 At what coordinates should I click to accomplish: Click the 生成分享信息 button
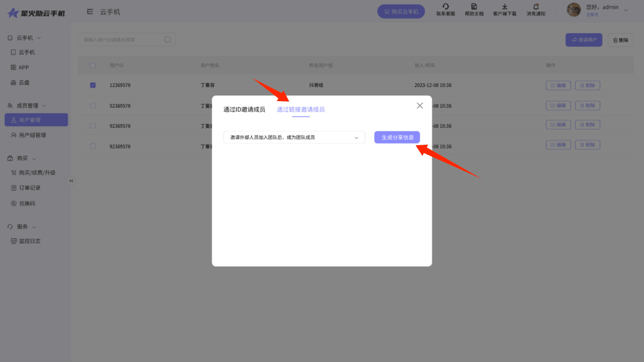point(397,137)
